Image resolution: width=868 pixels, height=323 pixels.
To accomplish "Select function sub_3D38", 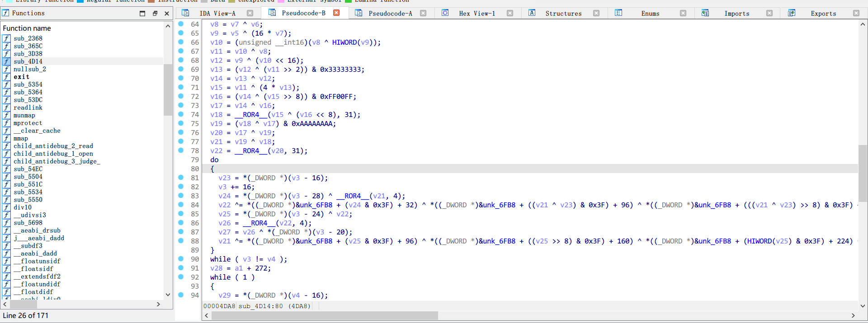I will pyautogui.click(x=28, y=54).
